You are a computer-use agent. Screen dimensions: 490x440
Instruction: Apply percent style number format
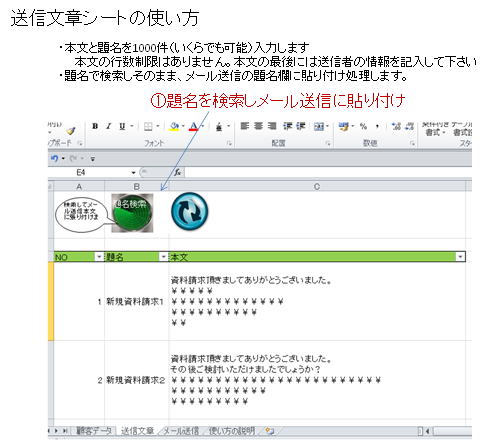[363, 126]
